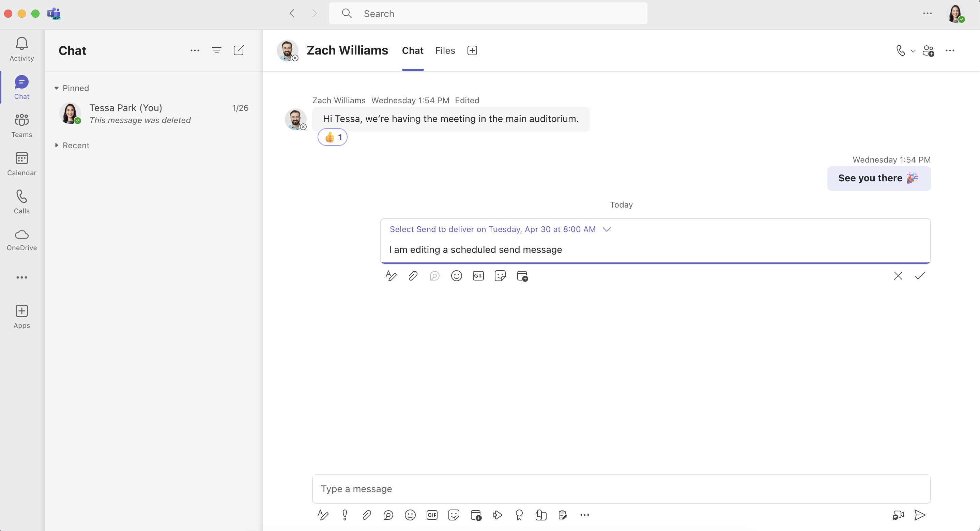Open call options dropdown arrow
Image resolution: width=980 pixels, height=531 pixels.
pos(913,51)
